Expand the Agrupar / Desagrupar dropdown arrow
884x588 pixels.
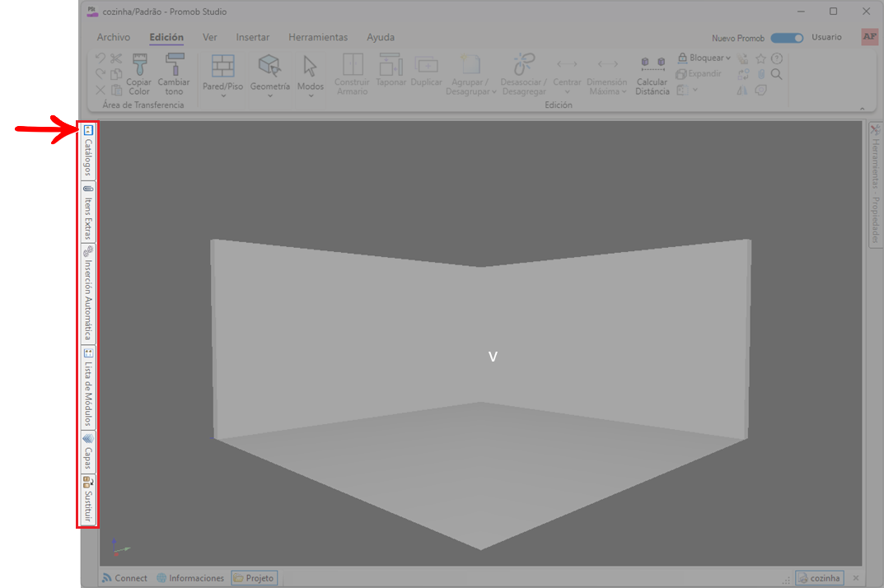[493, 92]
